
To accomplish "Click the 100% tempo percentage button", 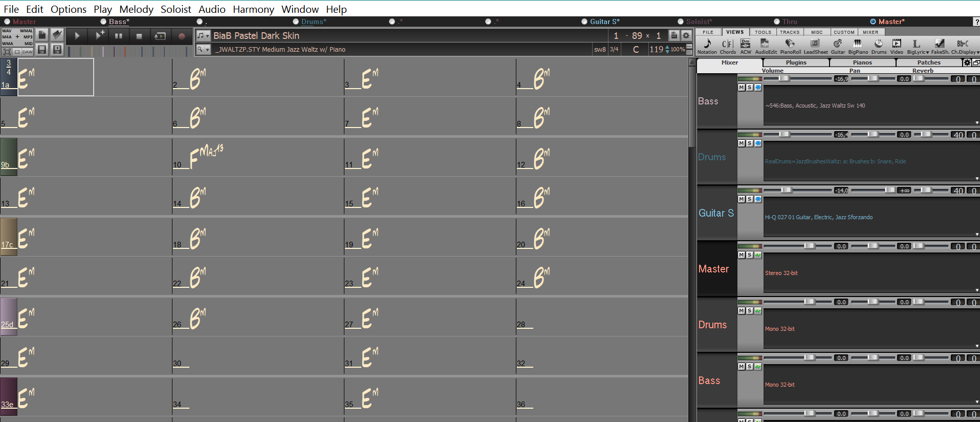I will click(x=678, y=49).
